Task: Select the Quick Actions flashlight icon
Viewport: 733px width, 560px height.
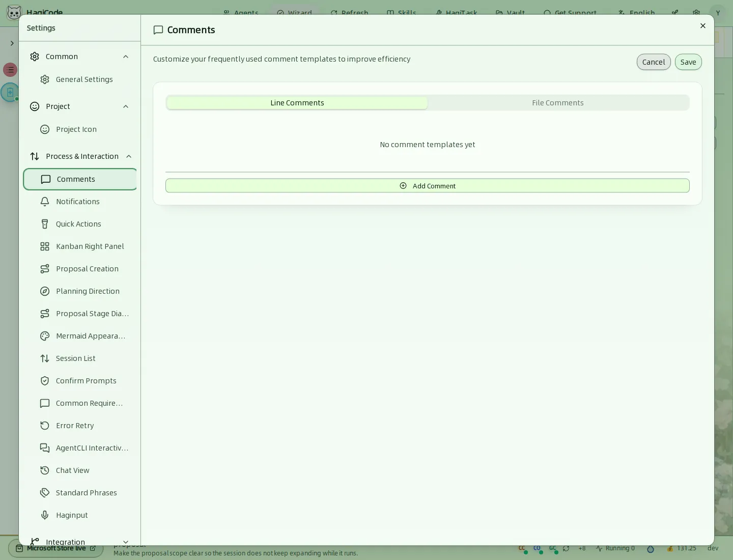Action: click(45, 224)
